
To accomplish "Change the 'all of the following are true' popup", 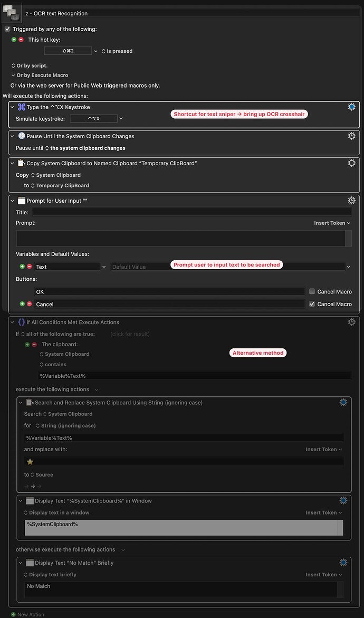I will coord(58,334).
